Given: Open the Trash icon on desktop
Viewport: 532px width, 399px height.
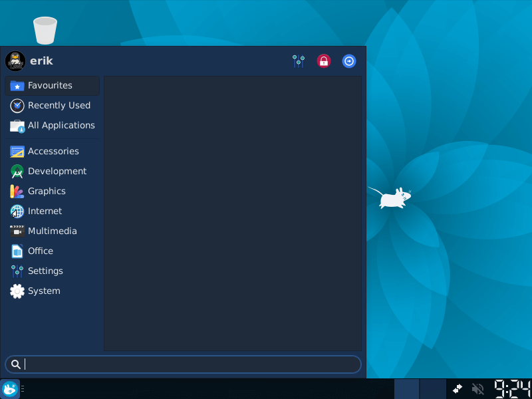Looking at the screenshot, I should (x=45, y=31).
